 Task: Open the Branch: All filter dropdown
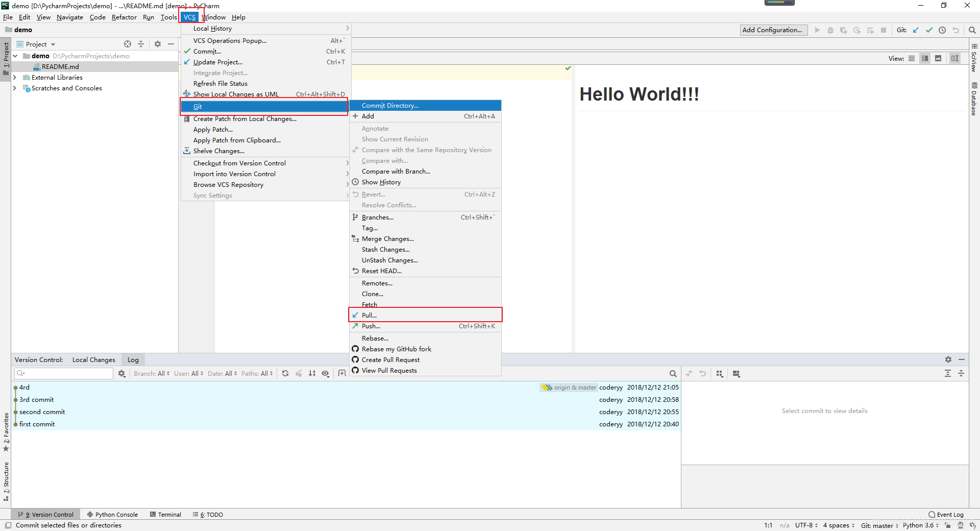(152, 374)
